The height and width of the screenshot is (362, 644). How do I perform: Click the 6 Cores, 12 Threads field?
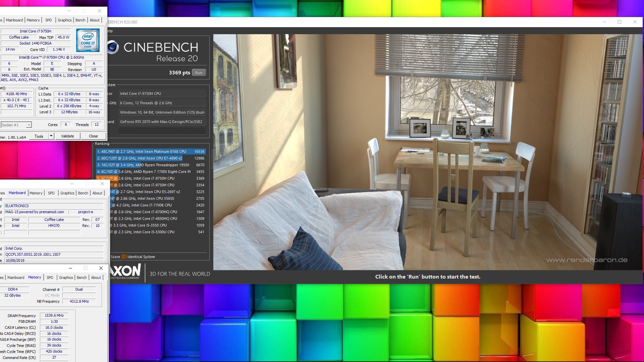click(x=162, y=103)
